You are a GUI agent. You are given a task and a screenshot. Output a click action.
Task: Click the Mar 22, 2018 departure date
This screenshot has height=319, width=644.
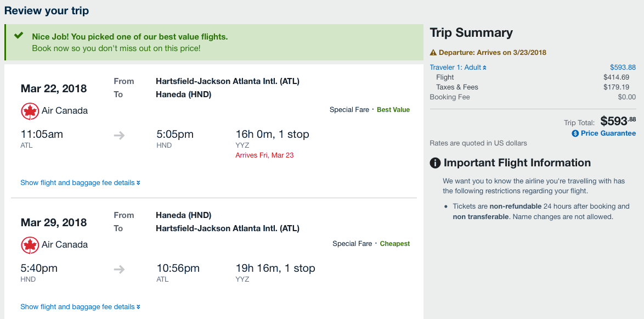tap(54, 88)
